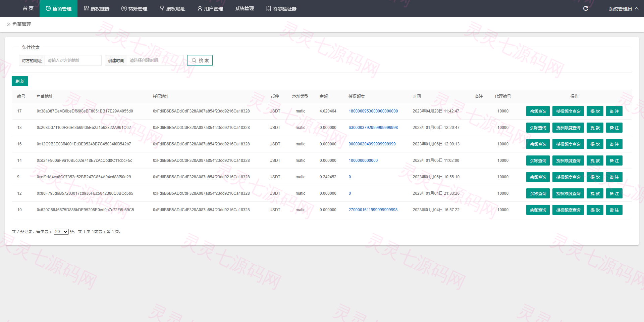
Task: Click the 鱼苗管理 breadcrumb
Action: [x=22, y=24]
